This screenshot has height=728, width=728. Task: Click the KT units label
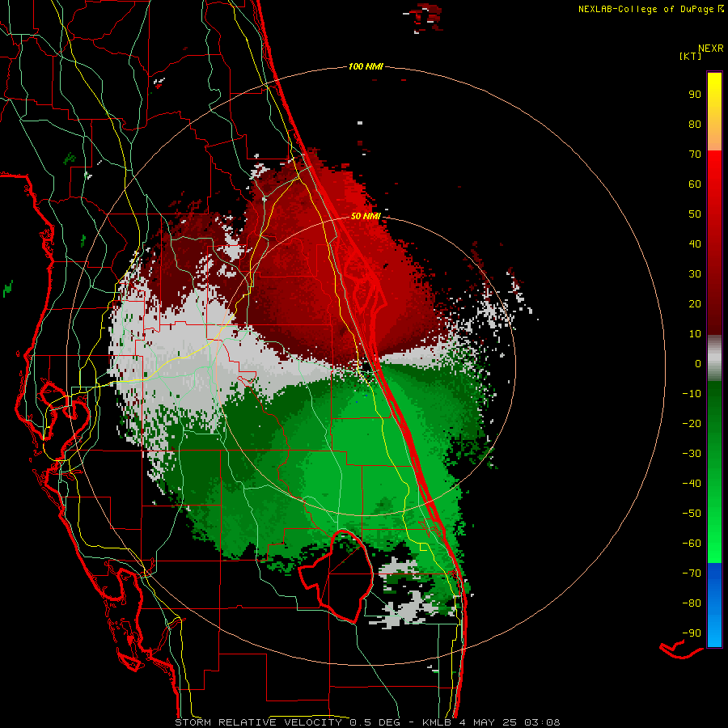[x=691, y=56]
